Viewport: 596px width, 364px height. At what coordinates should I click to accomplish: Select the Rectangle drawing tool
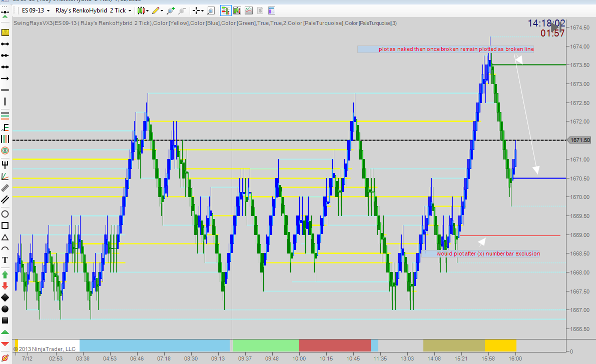tap(5, 225)
